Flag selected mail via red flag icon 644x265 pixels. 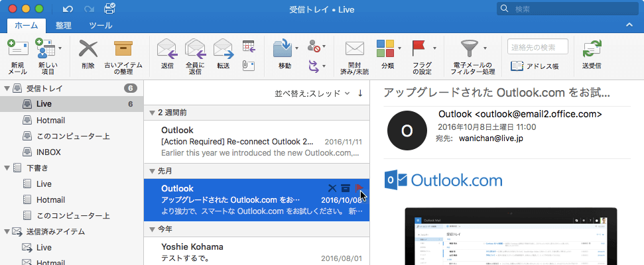359,188
